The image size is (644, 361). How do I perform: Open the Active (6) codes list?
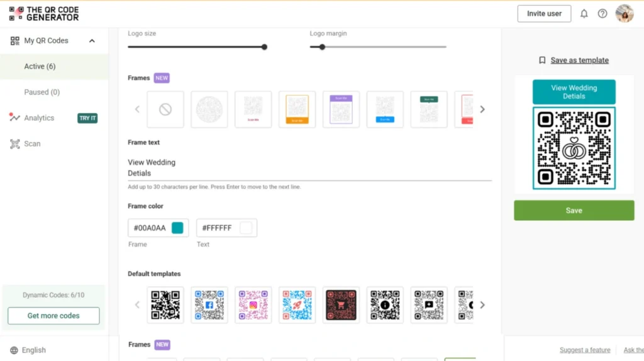(54, 67)
